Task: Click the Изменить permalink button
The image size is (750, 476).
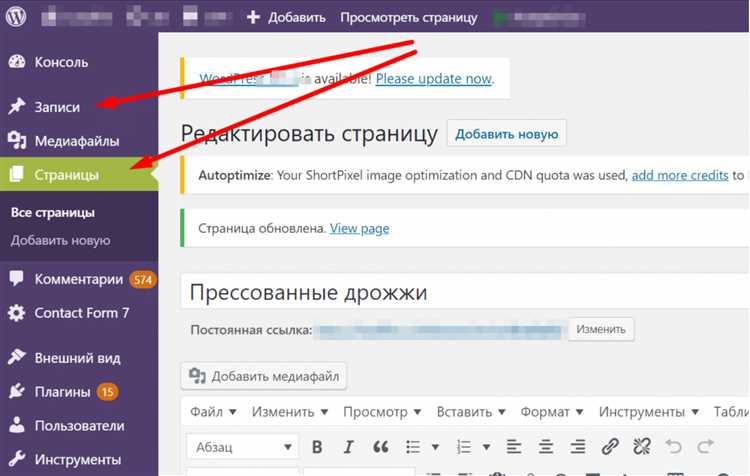Action: click(601, 329)
